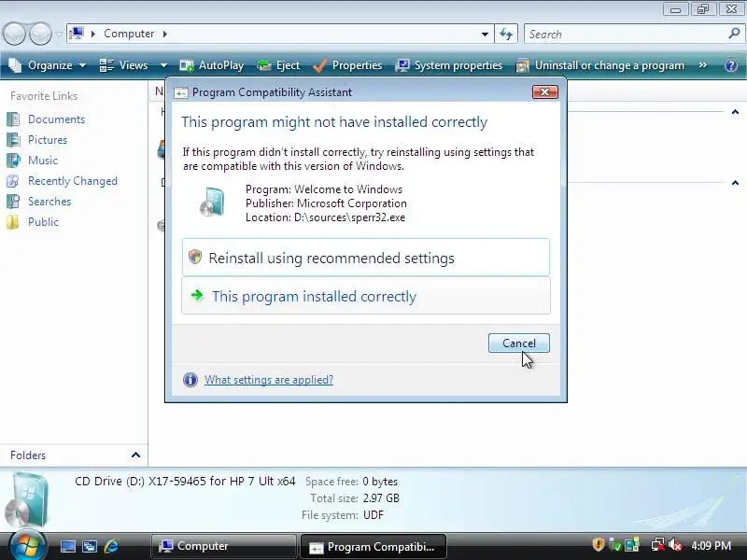Viewport: 747px width, 560px height.
Task: Switch to Computer taskbar button
Action: click(224, 546)
